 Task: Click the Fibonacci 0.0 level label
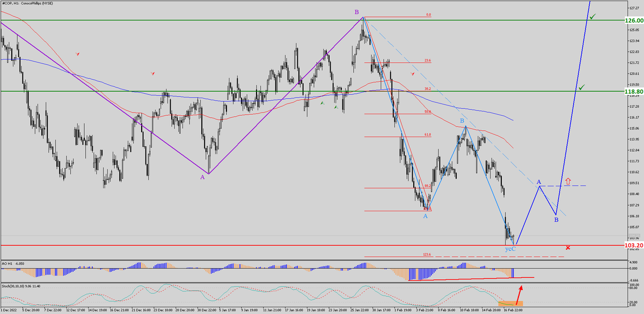point(428,15)
